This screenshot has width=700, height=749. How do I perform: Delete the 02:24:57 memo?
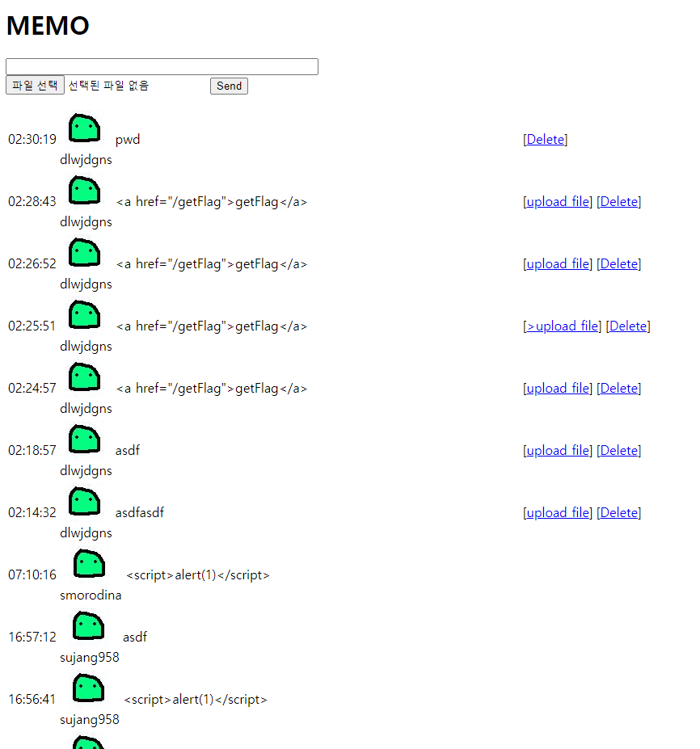(619, 389)
